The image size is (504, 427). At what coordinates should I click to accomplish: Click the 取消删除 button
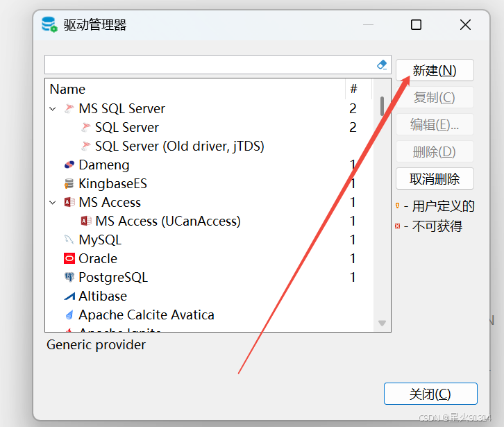[435, 178]
